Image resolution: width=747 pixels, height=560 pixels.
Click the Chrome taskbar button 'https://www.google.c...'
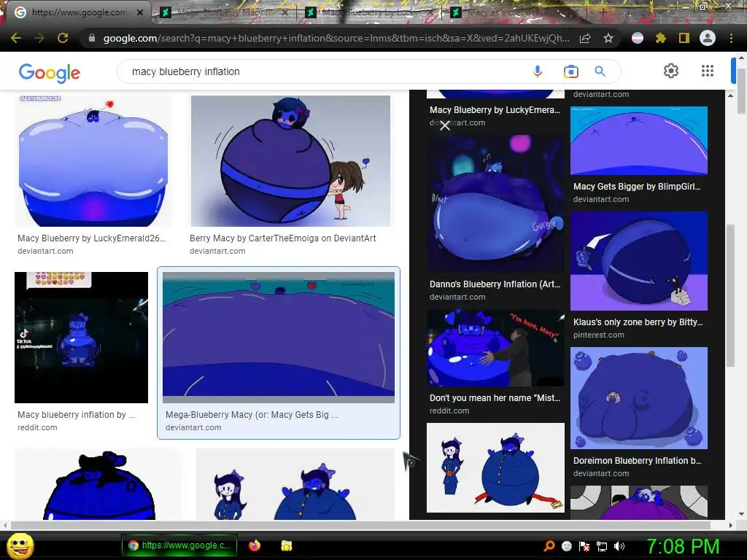click(x=180, y=545)
